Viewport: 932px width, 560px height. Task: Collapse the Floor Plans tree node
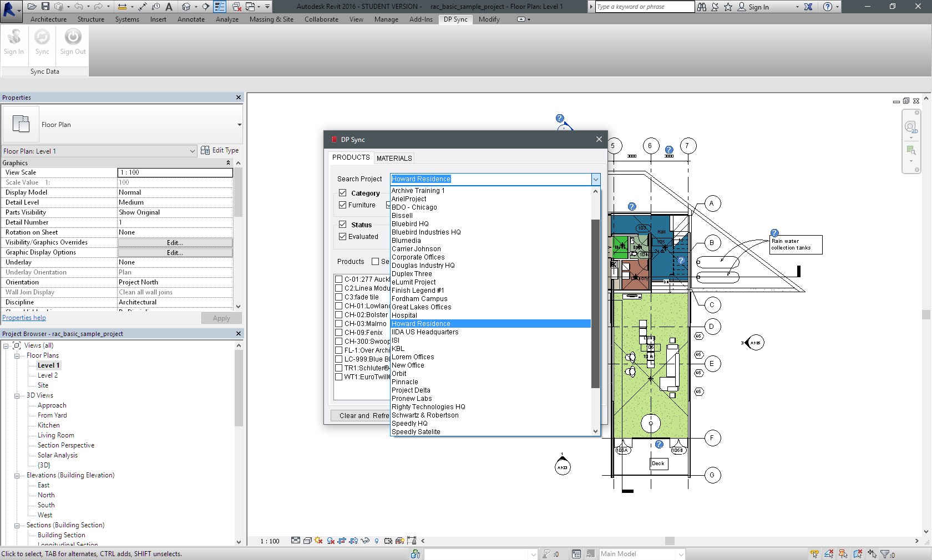17,355
